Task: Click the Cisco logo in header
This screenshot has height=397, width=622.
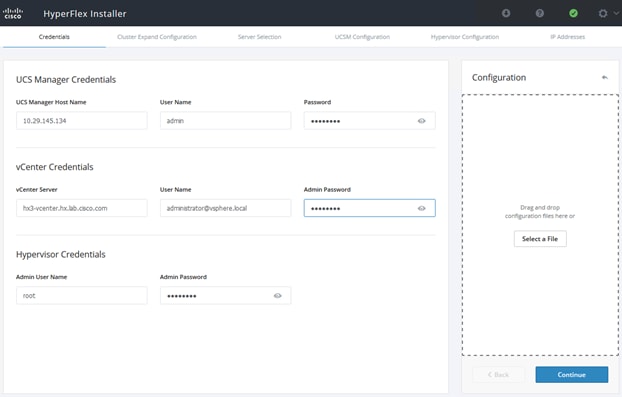Action: (x=13, y=13)
